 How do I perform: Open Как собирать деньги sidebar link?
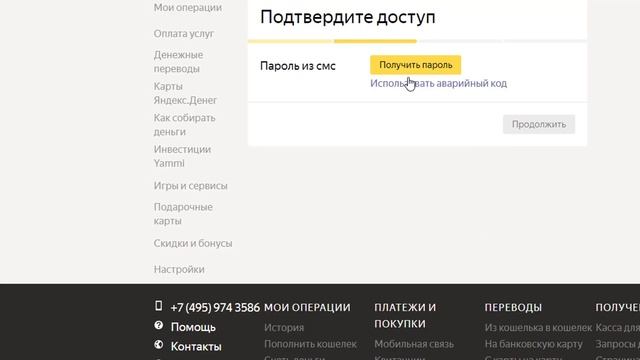point(184,124)
